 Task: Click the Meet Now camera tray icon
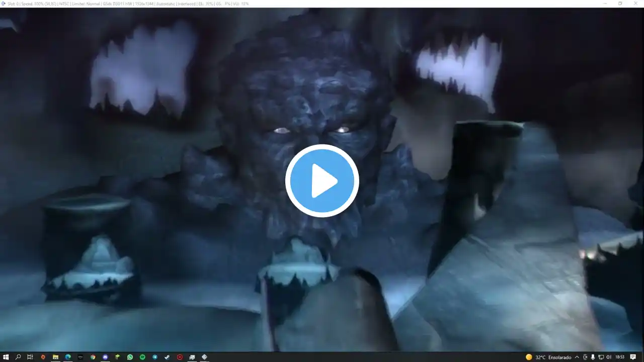(585, 357)
